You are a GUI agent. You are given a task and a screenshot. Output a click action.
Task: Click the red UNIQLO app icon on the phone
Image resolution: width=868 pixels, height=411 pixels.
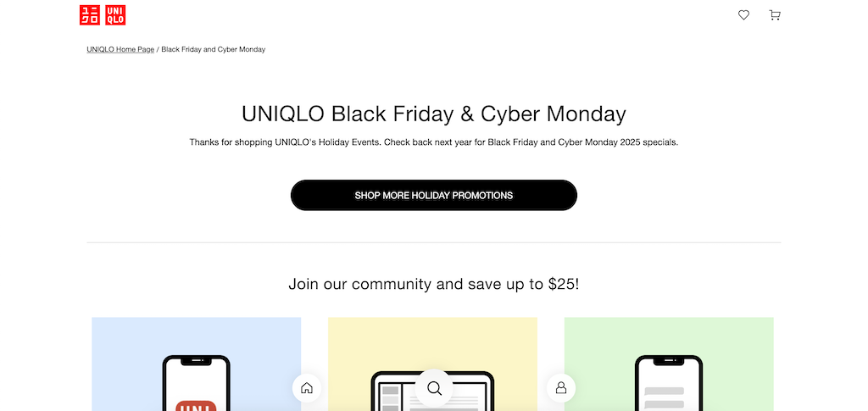[196, 406]
